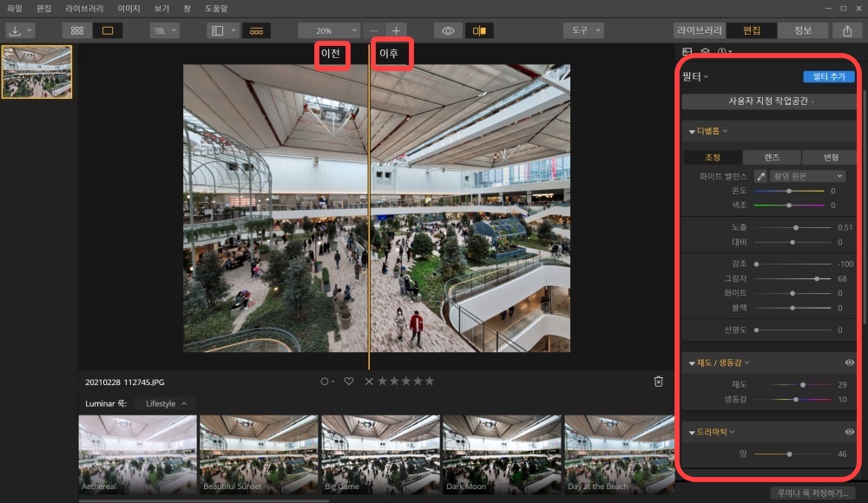The image size is (868, 503).
Task: Switch to single image view
Action: click(108, 30)
